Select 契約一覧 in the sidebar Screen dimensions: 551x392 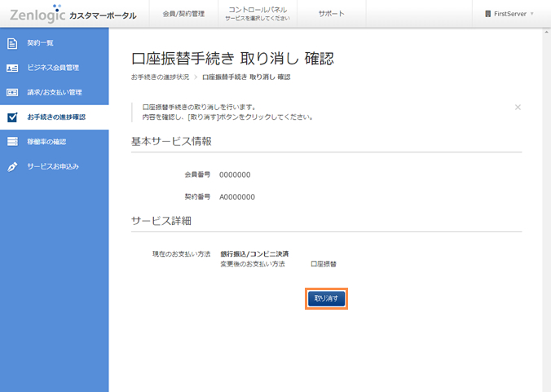point(55,43)
